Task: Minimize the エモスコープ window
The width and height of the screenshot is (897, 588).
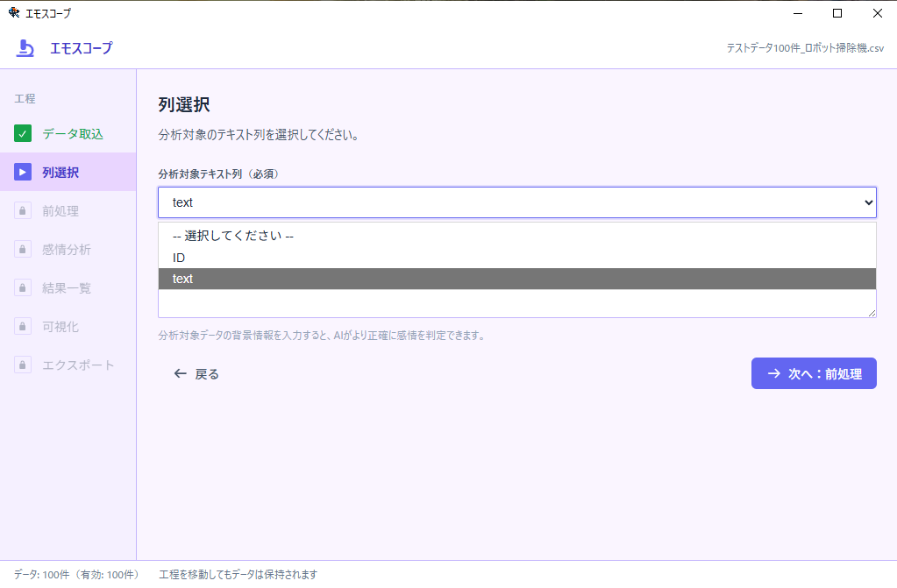Action: [797, 13]
